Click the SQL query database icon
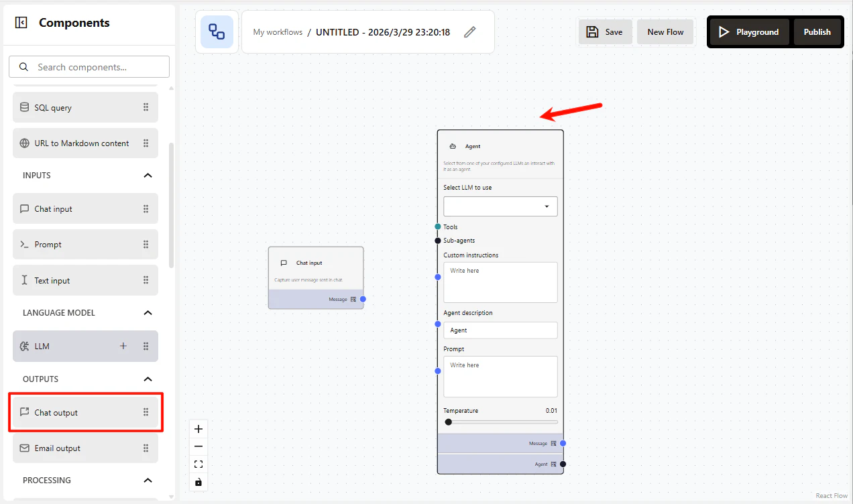 (25, 107)
